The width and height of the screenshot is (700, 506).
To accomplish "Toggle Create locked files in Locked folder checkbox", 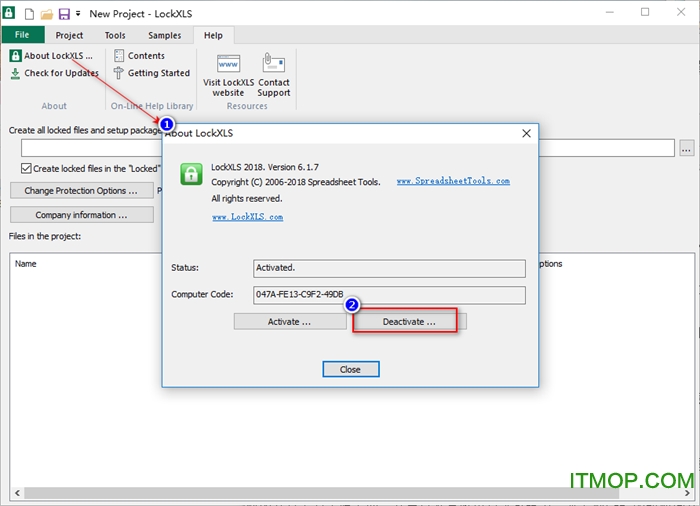I will tap(27, 169).
